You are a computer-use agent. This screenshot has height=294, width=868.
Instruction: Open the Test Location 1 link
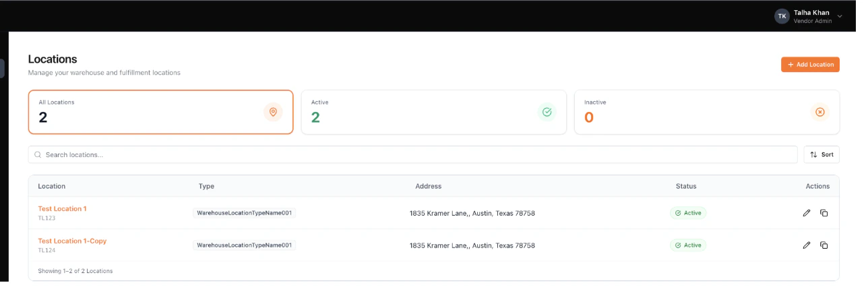[x=62, y=208]
